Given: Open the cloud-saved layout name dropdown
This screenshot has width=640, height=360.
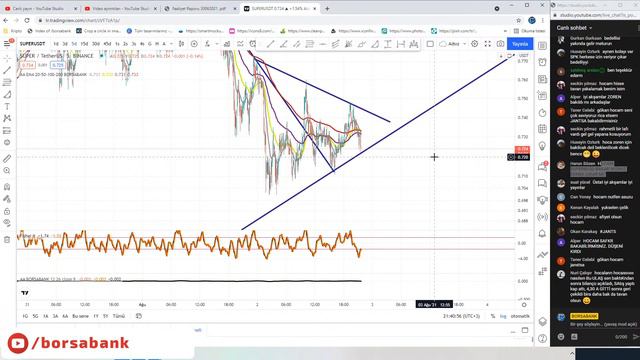Looking at the screenshot, I should (453, 44).
